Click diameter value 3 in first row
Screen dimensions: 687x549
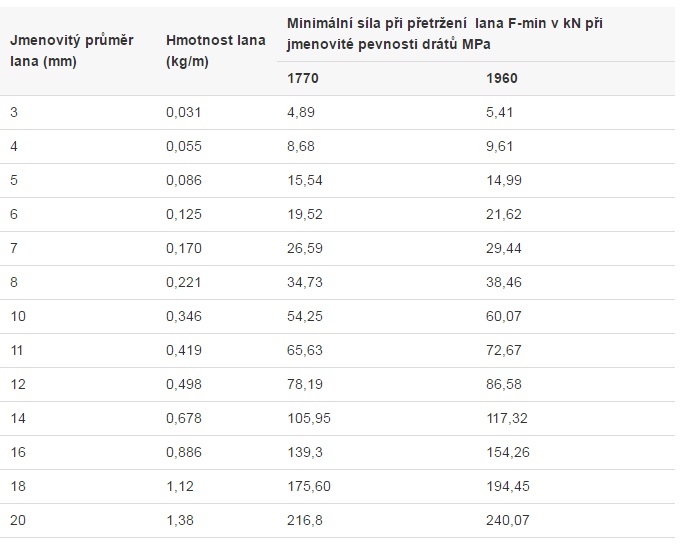point(14,112)
